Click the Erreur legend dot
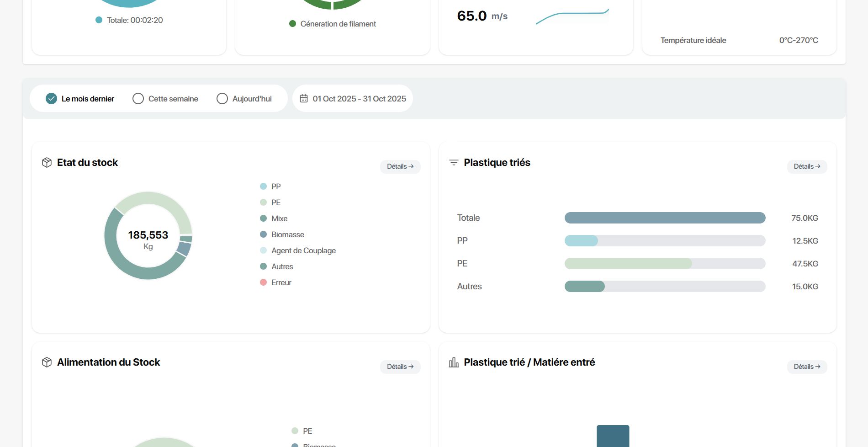The image size is (868, 447). (x=263, y=282)
